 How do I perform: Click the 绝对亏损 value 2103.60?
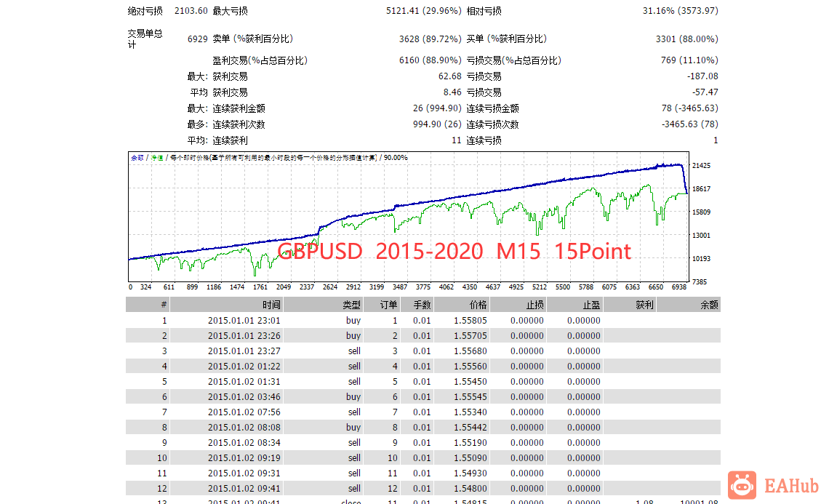click(x=191, y=11)
